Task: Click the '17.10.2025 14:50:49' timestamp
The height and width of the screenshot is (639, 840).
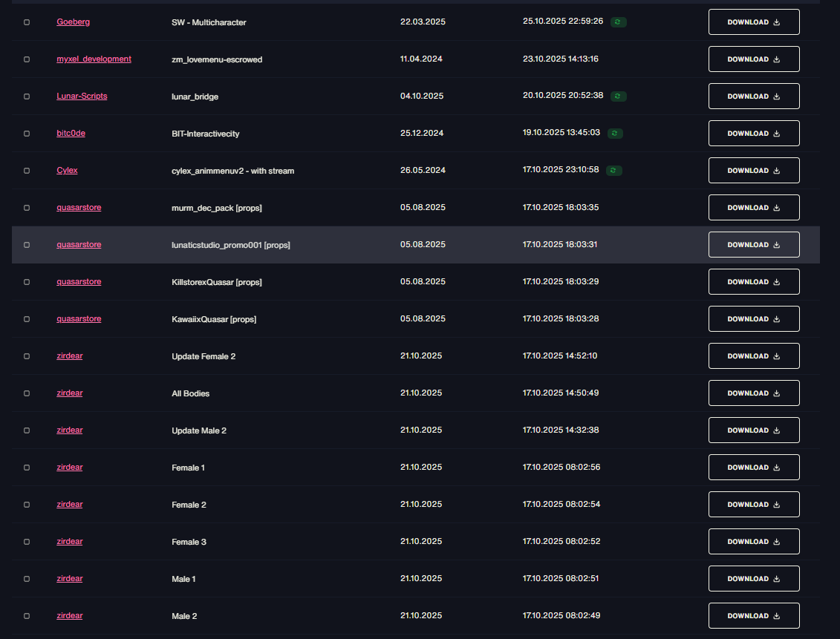Action: (561, 393)
